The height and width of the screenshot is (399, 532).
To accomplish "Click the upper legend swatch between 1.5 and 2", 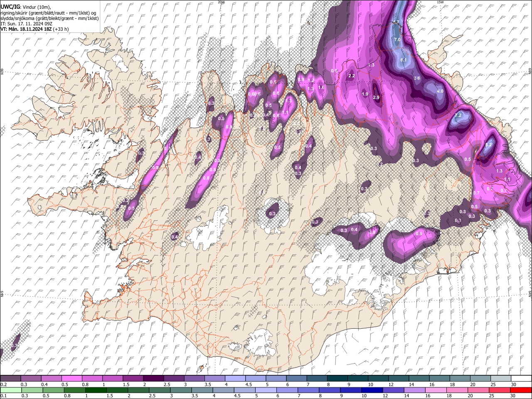I will 133,378.
